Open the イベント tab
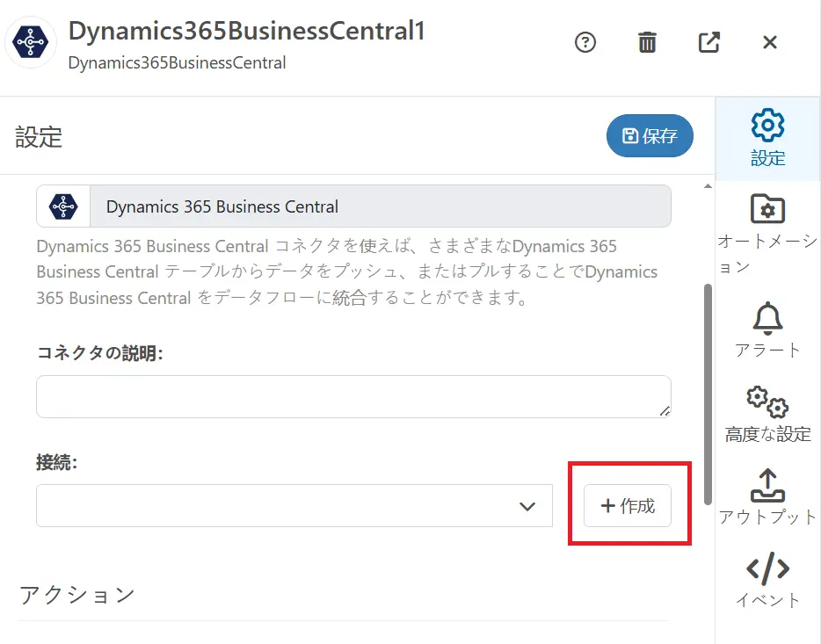Image resolution: width=821 pixels, height=644 pixels. (767, 580)
